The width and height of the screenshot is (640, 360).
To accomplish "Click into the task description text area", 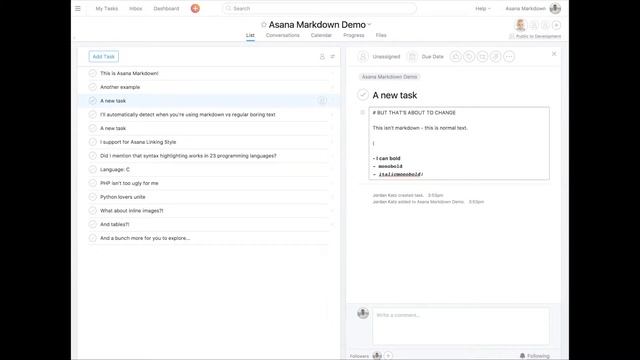I will pos(459,143).
